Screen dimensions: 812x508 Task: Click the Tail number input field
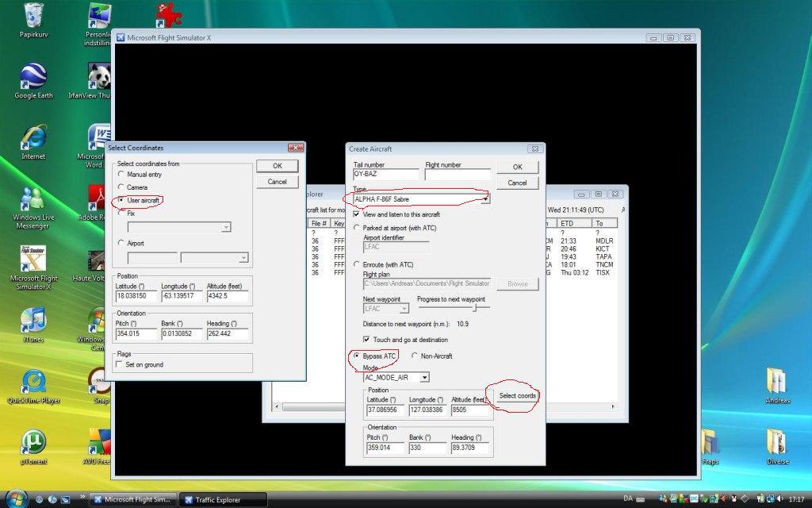coord(386,175)
